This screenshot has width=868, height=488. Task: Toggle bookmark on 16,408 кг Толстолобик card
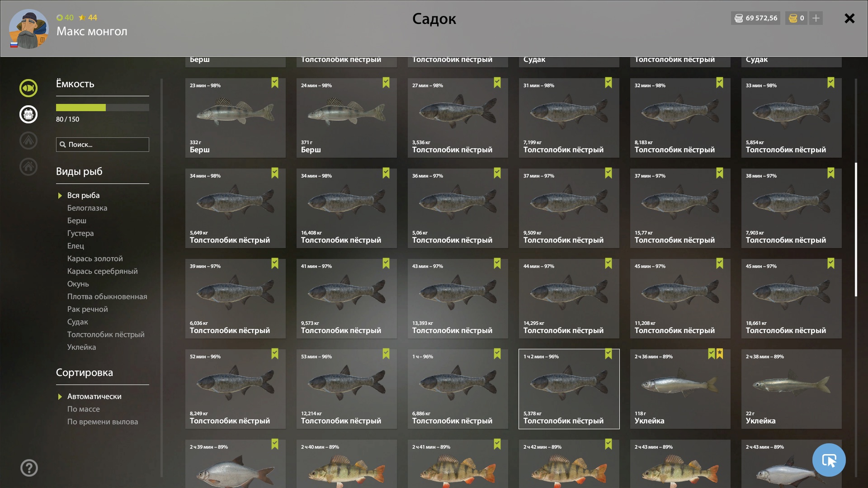coord(386,173)
